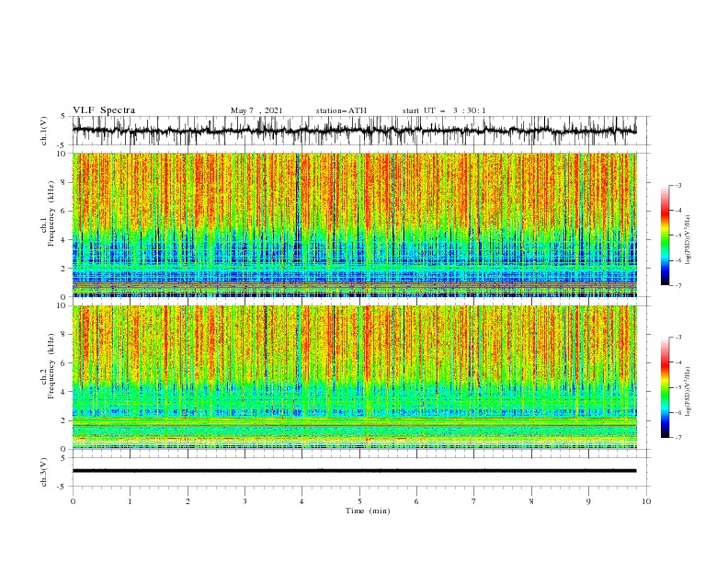Click tick label "9" on the Time axis
This screenshot has height=563, width=728.
(588, 501)
